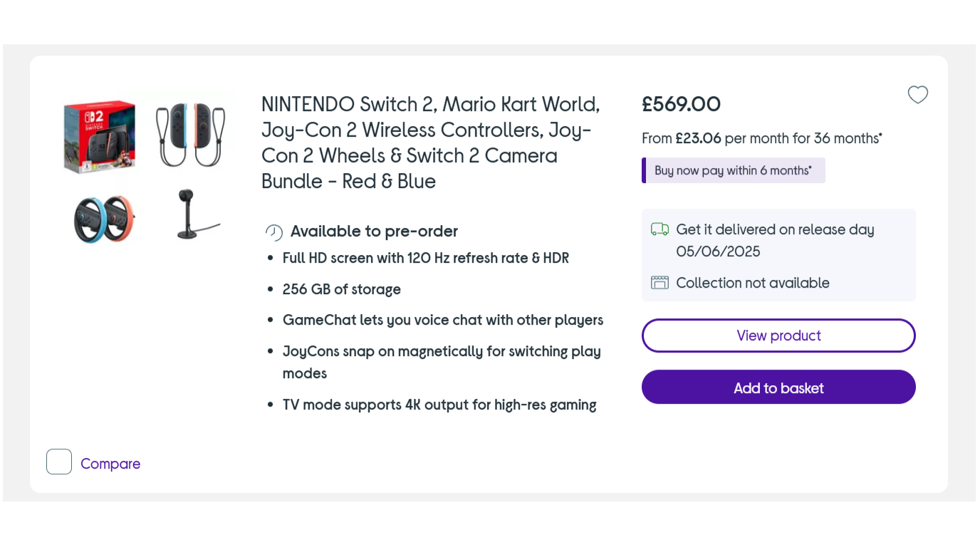Viewport: 980px width, 547px height.
Task: Click the collection store icon
Action: (660, 283)
